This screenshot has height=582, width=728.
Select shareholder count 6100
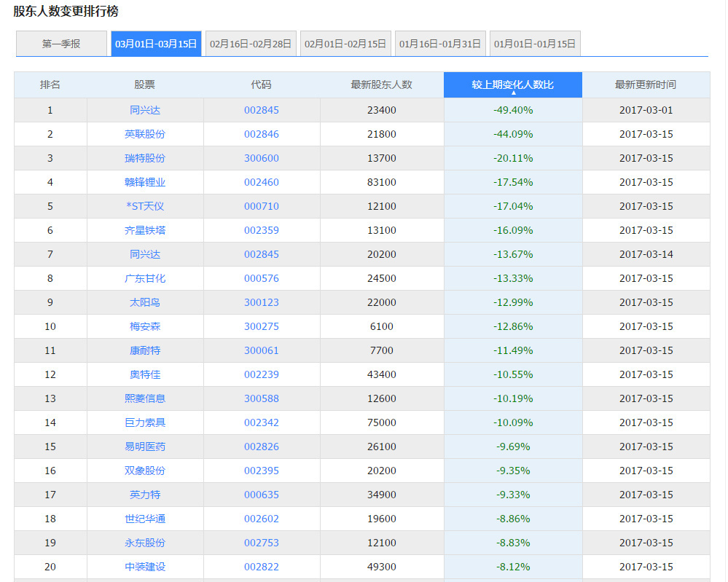pyautogui.click(x=382, y=326)
